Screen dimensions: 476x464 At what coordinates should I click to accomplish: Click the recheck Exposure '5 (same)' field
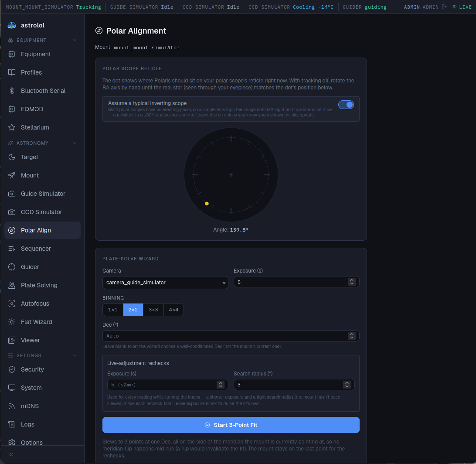[x=167, y=385]
